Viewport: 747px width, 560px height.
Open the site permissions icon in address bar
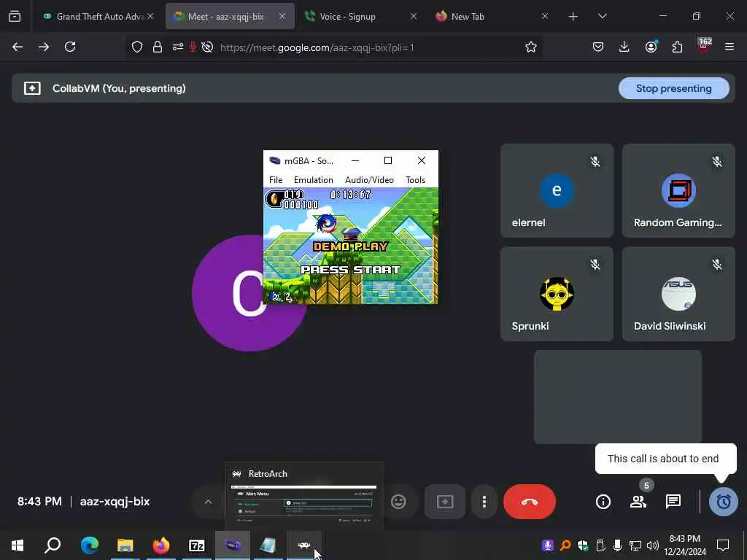click(x=178, y=47)
